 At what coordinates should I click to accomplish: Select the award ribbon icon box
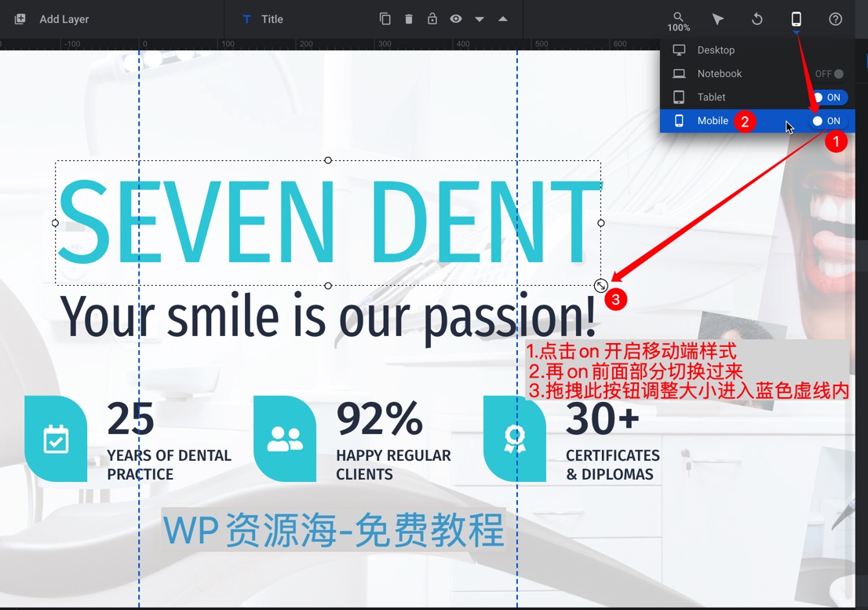click(x=515, y=439)
